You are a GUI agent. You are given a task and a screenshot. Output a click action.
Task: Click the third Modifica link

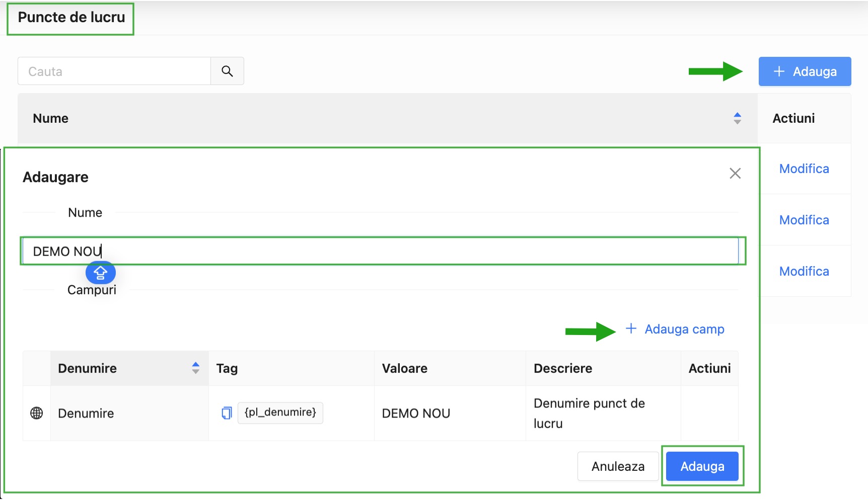[x=804, y=271]
